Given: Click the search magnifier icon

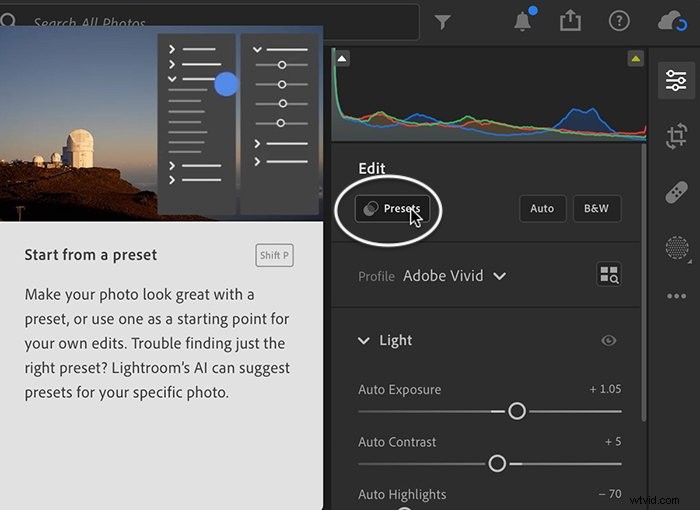Looking at the screenshot, I should click(8, 21).
